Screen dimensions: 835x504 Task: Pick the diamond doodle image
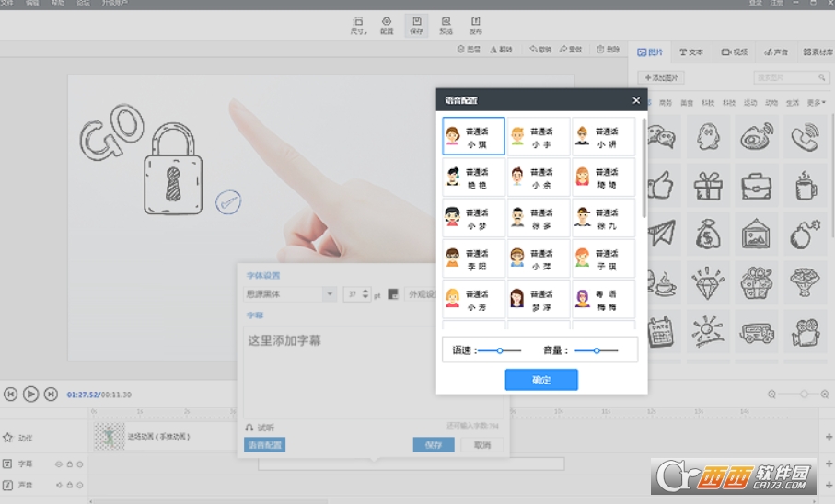tap(708, 283)
